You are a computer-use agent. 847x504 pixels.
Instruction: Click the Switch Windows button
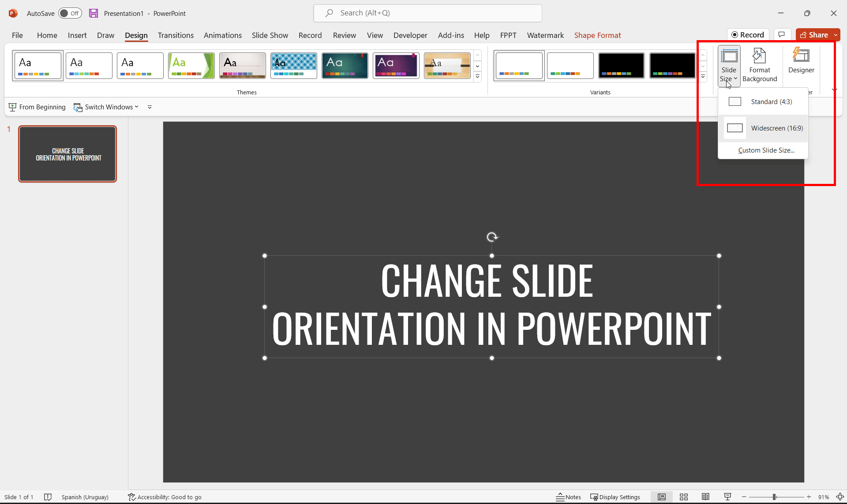[105, 107]
